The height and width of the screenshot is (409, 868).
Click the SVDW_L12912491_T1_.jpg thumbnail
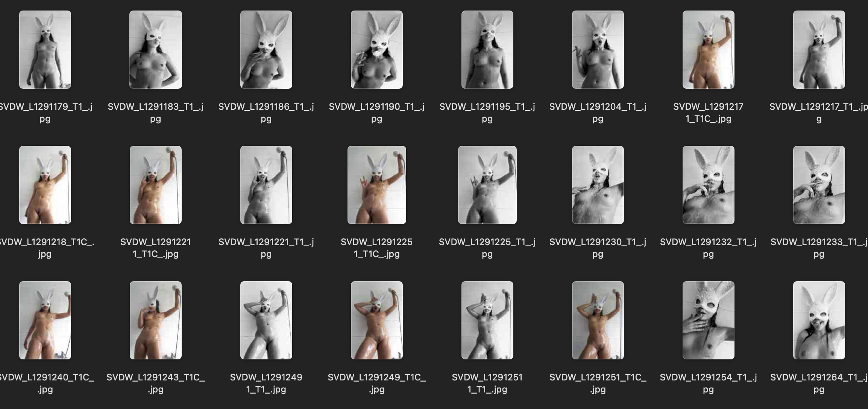click(x=266, y=320)
